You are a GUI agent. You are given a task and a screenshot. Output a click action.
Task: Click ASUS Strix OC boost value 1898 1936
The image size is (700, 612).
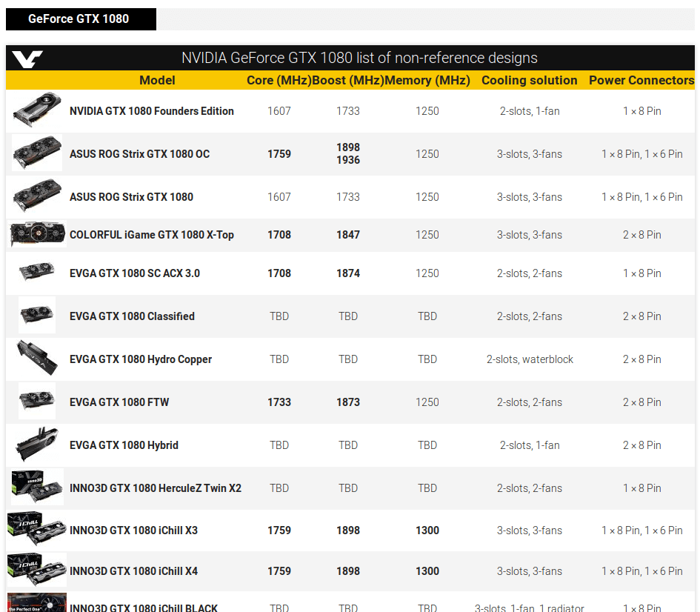pyautogui.click(x=348, y=153)
